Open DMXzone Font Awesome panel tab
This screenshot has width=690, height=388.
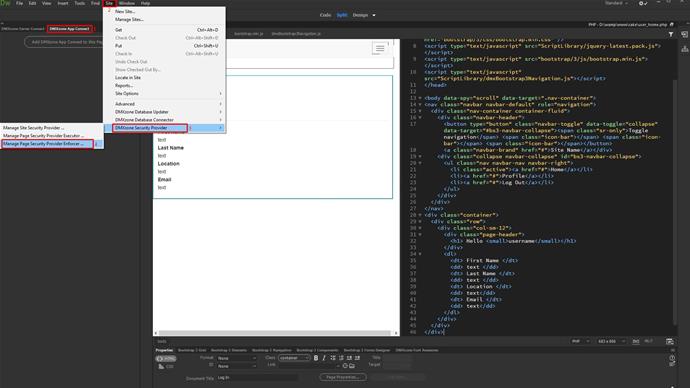coord(417,350)
